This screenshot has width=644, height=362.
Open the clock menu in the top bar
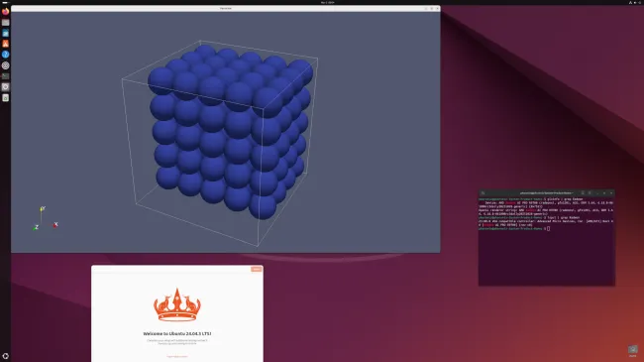[x=327, y=2]
